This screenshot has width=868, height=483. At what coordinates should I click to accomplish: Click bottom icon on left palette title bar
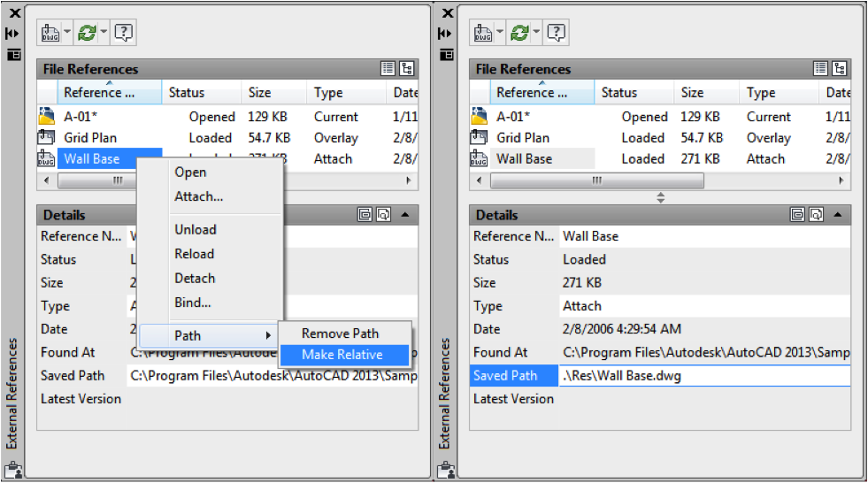(13, 471)
